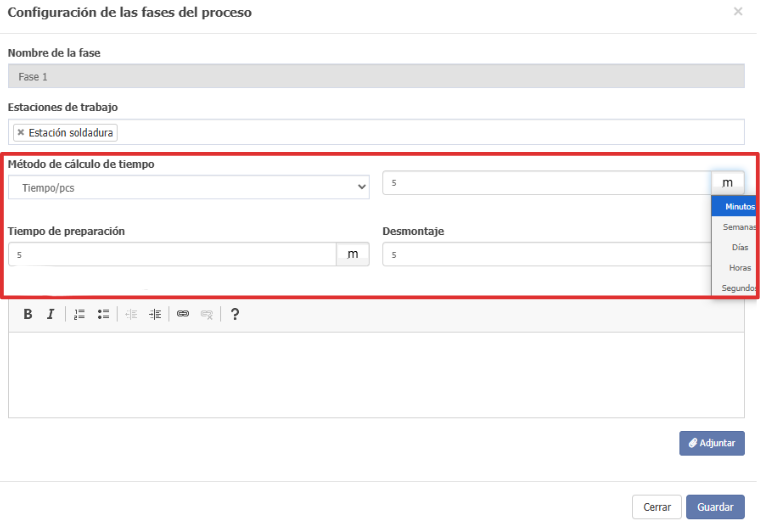The image size is (763, 526).
Task: Insert a hyperlink with link icon
Action: (x=183, y=314)
